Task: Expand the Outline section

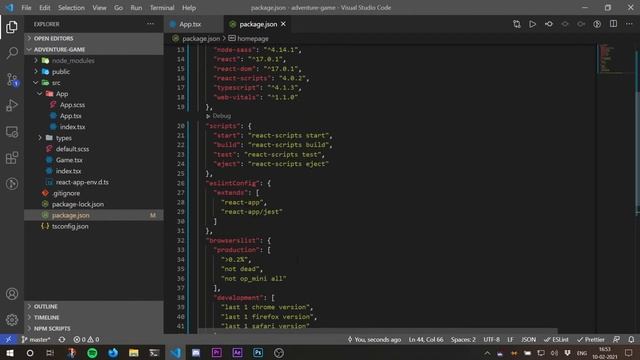Action: click(94, 307)
